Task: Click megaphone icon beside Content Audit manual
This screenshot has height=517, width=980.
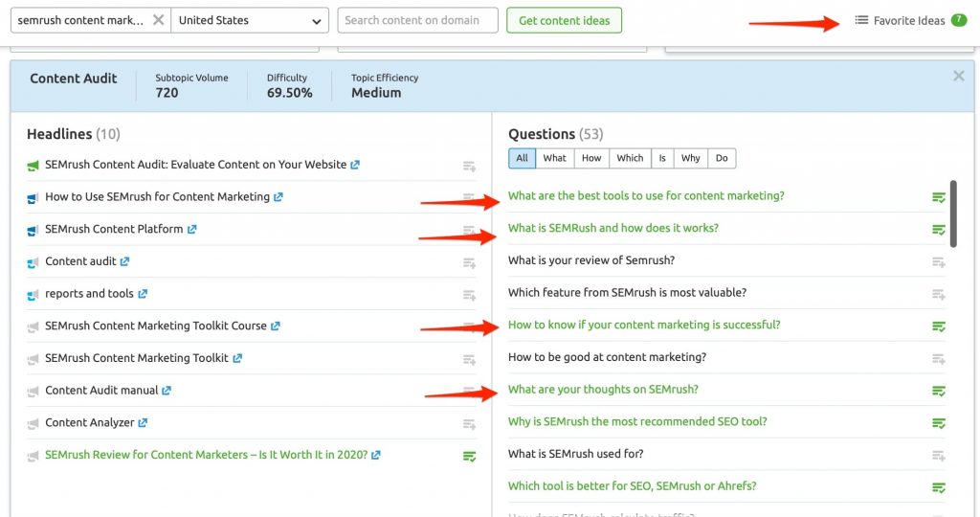Action: [33, 392]
